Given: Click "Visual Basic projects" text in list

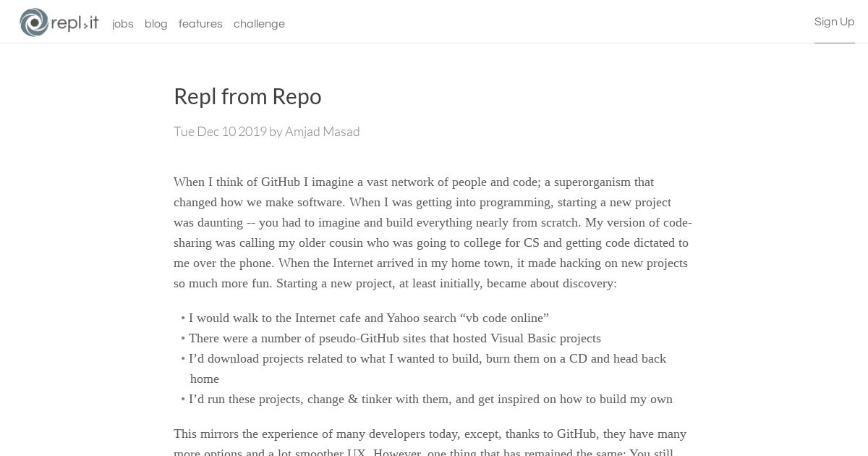Looking at the screenshot, I should (x=545, y=338).
